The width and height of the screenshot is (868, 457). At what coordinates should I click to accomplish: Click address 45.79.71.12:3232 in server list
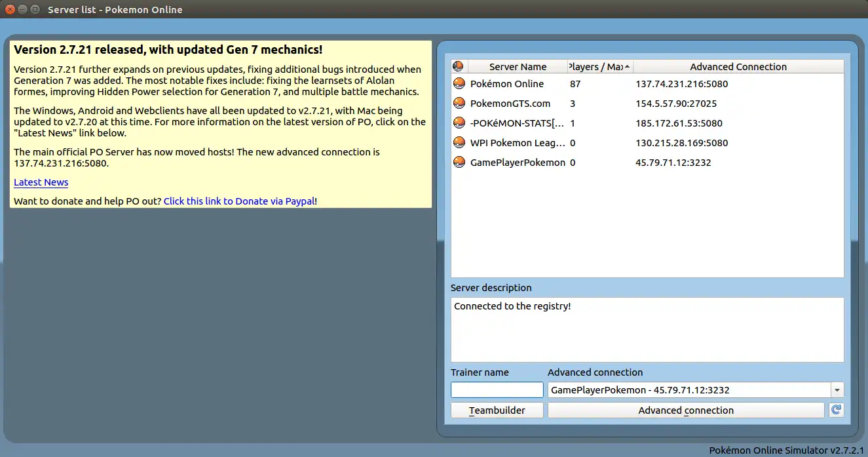(x=673, y=163)
